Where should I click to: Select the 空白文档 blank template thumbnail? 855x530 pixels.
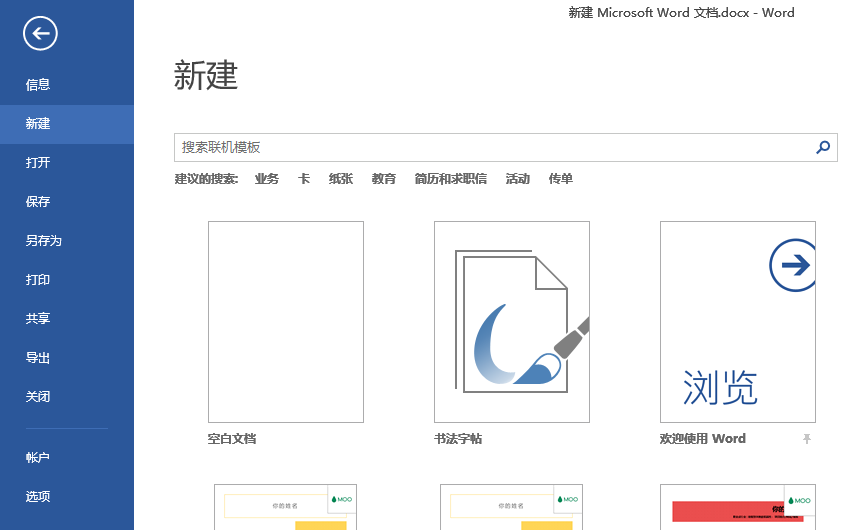(286, 322)
